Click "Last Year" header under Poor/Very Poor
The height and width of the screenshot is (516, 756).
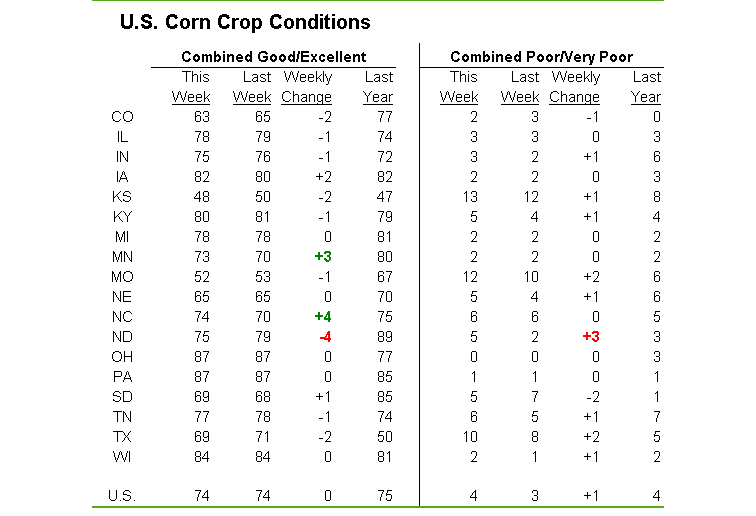[x=646, y=87]
